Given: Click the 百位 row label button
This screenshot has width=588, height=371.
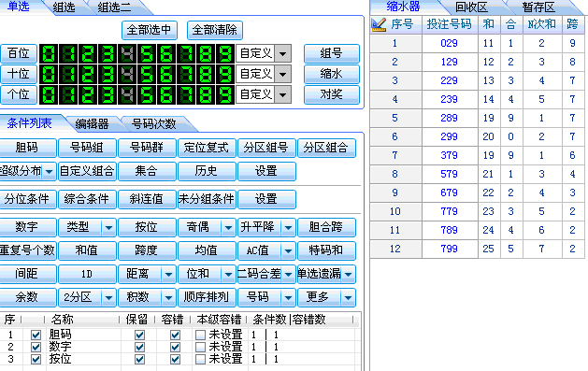Looking at the screenshot, I should (x=19, y=53).
